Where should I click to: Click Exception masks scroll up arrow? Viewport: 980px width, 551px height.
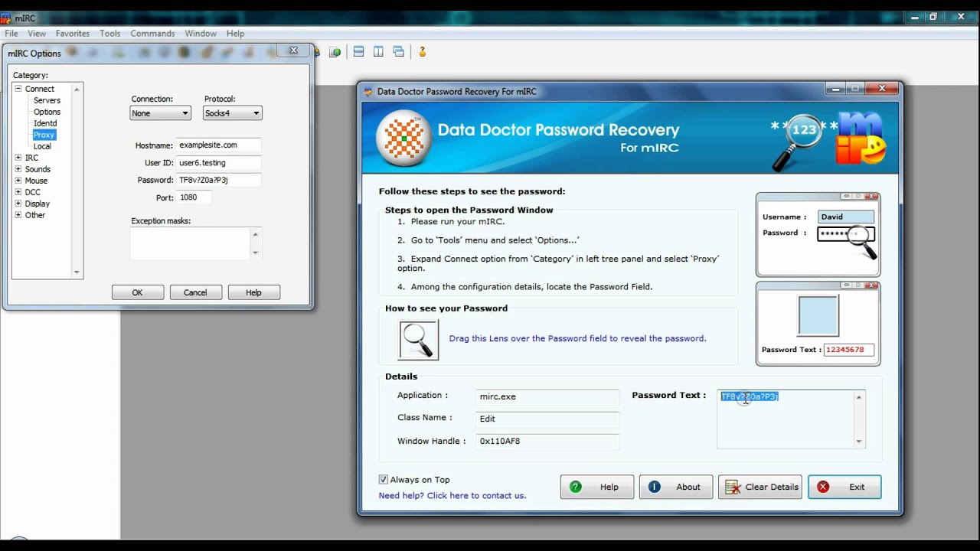click(256, 234)
